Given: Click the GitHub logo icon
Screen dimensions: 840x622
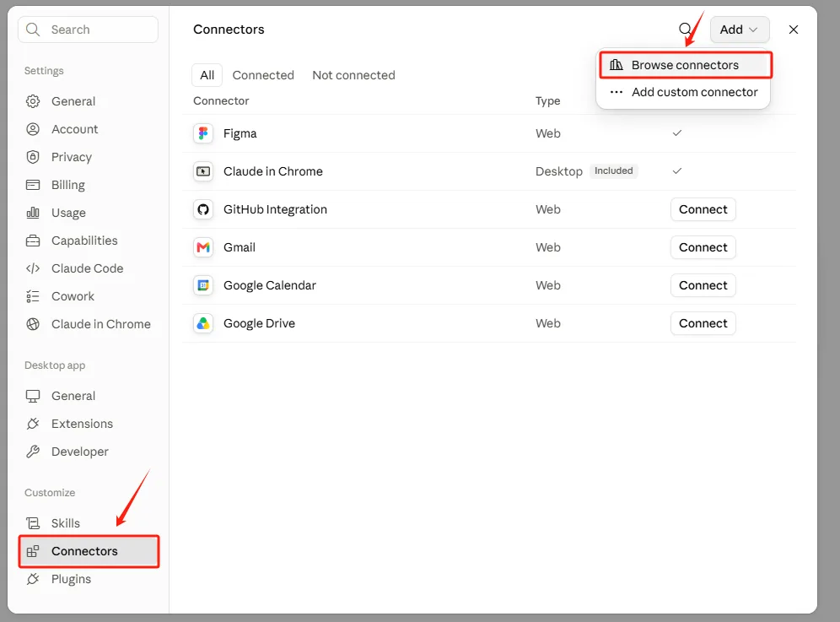Looking at the screenshot, I should [203, 209].
